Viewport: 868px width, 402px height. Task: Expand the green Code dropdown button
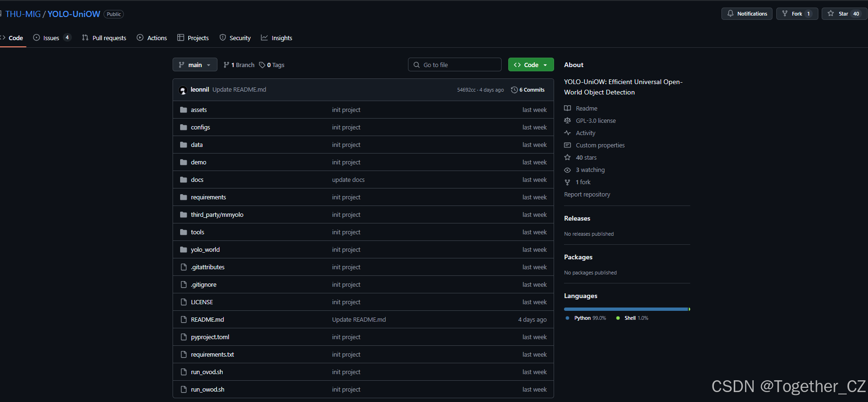(x=531, y=65)
